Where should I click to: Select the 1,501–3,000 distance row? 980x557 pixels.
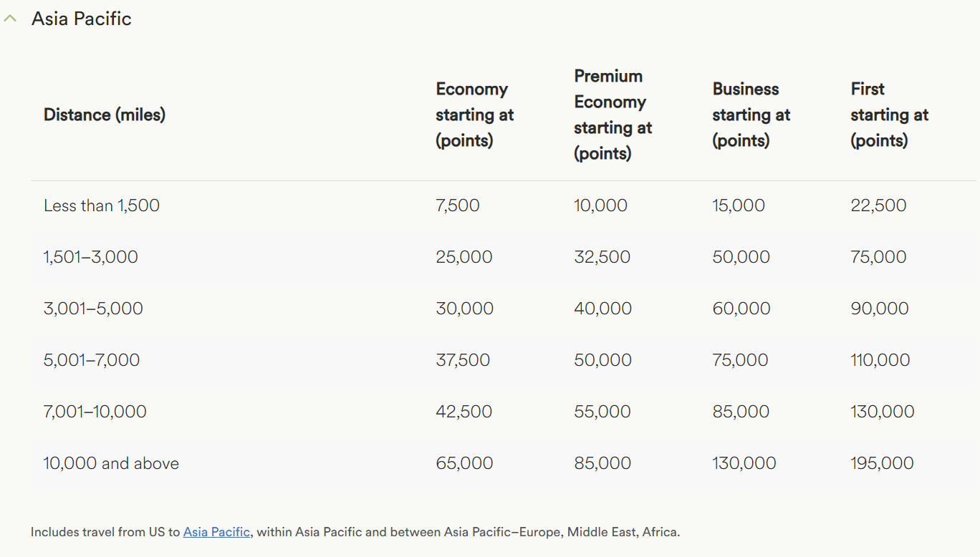point(503,257)
